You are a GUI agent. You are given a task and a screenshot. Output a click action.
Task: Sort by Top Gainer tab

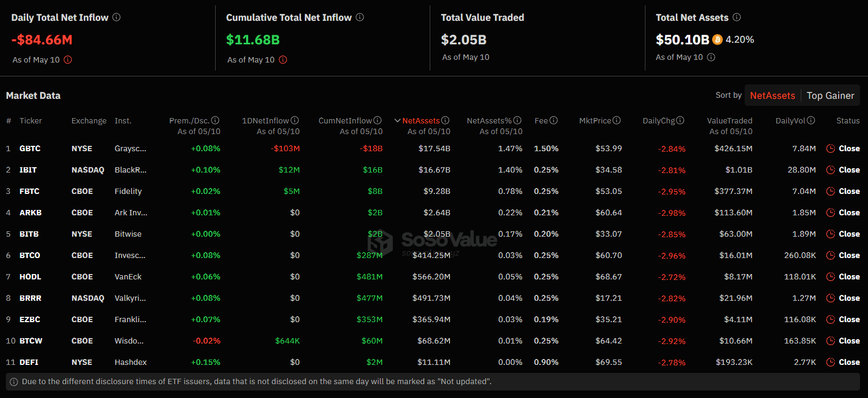(830, 96)
